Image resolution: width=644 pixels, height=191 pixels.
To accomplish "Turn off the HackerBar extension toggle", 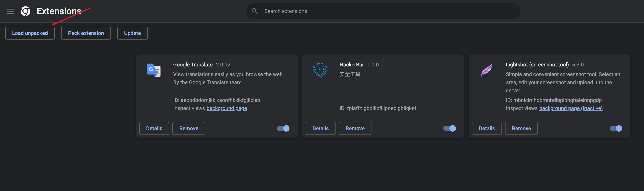I will [x=450, y=128].
